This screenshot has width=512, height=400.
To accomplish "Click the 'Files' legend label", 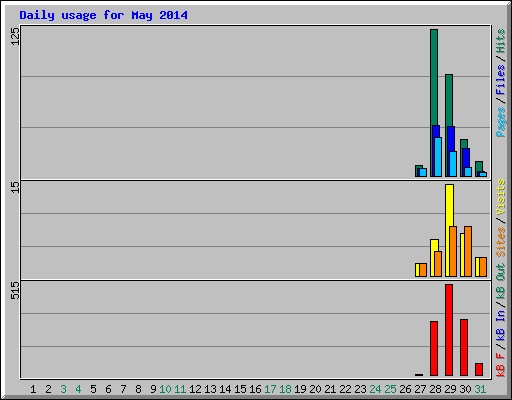I will click(500, 80).
